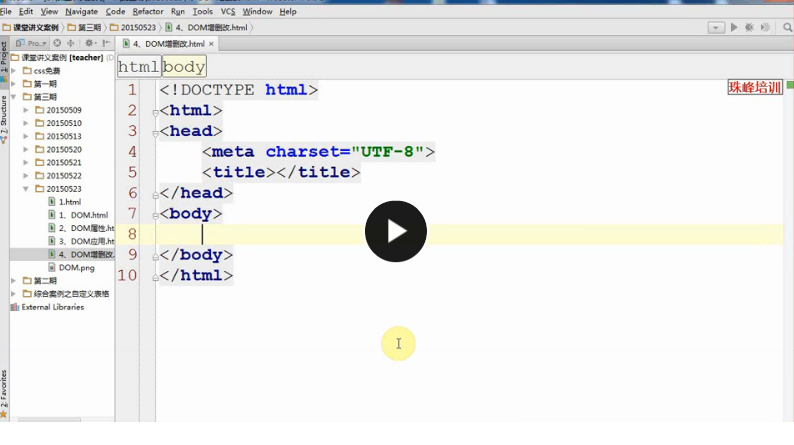Expand the 20150510 folder
The width and height of the screenshot is (794, 445).
(x=26, y=123)
